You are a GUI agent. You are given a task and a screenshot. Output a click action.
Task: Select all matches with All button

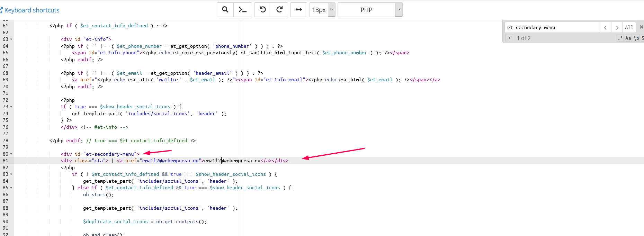pyautogui.click(x=629, y=27)
